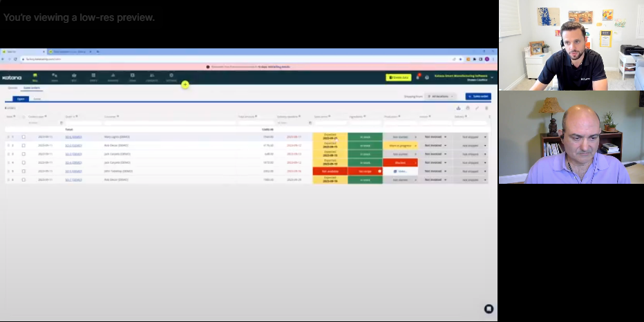Open the table column options kebab icon
This screenshot has width=644, height=322.
click(x=489, y=117)
